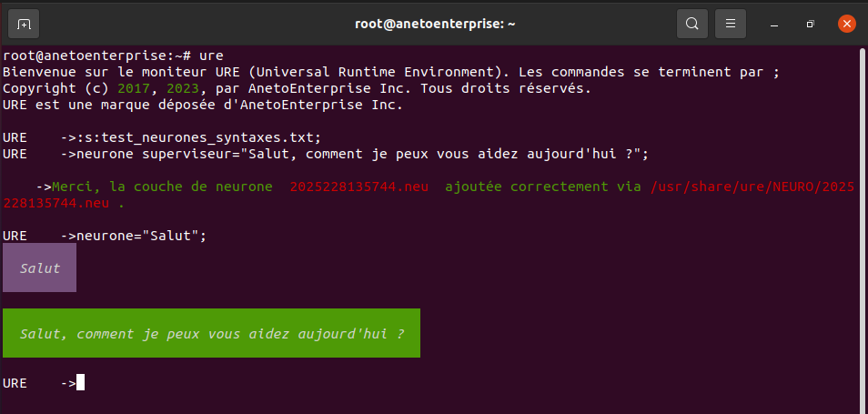Open a new terminal tab
The image size is (868, 414).
(x=24, y=24)
